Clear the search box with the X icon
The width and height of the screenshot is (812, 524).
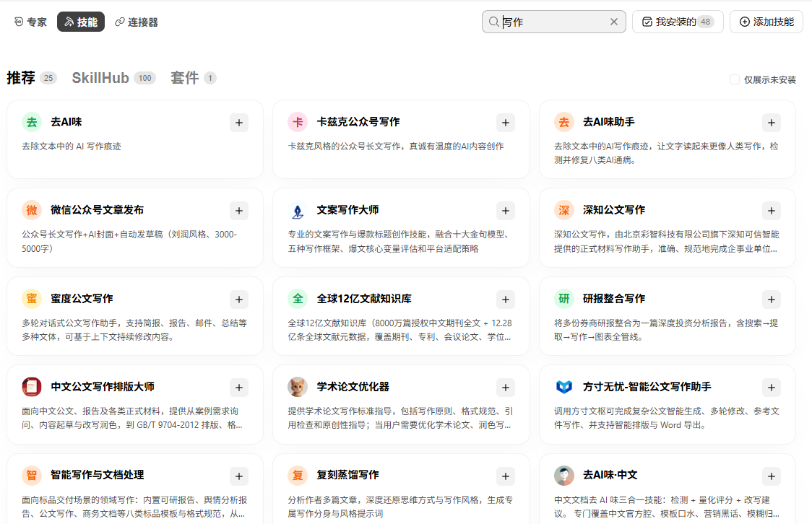[x=613, y=22]
